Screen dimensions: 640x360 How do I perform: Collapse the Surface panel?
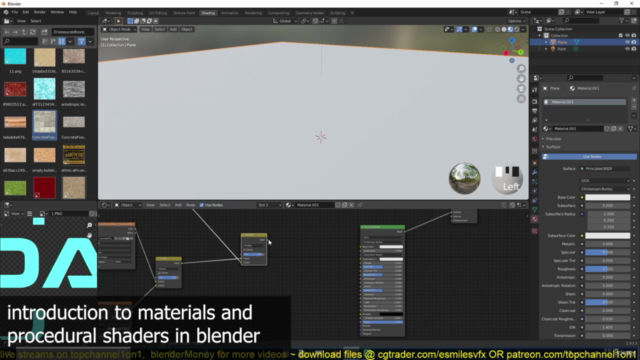tap(553, 147)
